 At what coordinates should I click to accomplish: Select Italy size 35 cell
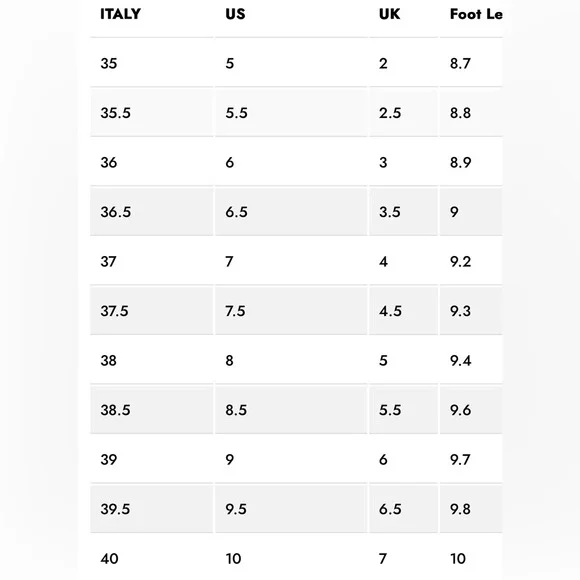click(x=152, y=63)
